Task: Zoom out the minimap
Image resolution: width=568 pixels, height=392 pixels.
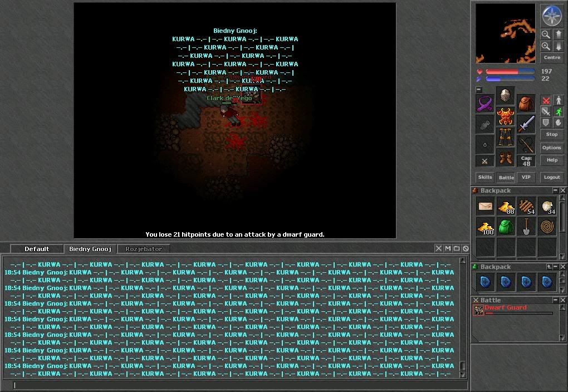Action: click(x=546, y=35)
